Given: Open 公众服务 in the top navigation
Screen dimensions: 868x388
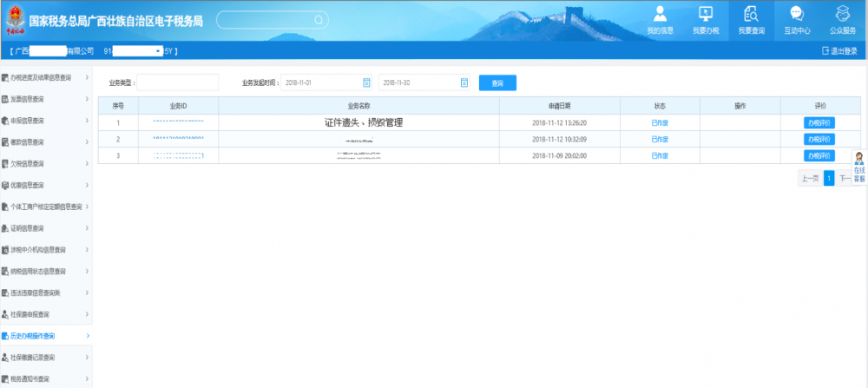Looking at the screenshot, I should pos(843,21).
